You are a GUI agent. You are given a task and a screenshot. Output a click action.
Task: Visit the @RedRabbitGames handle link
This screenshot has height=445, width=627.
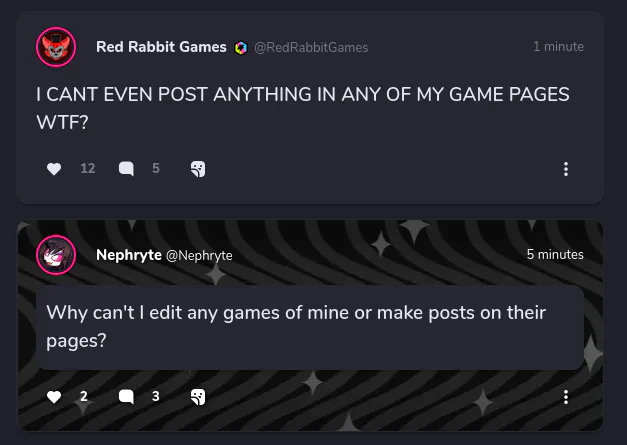(x=311, y=47)
